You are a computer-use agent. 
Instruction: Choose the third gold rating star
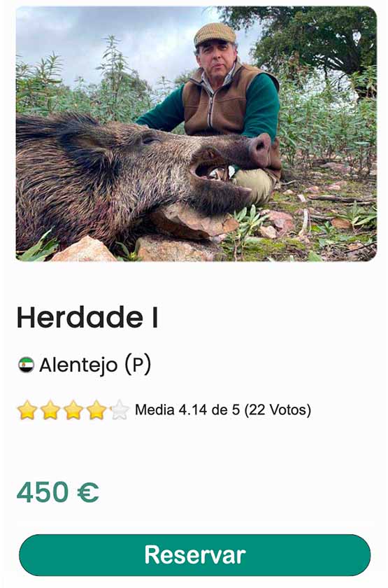pos(73,410)
